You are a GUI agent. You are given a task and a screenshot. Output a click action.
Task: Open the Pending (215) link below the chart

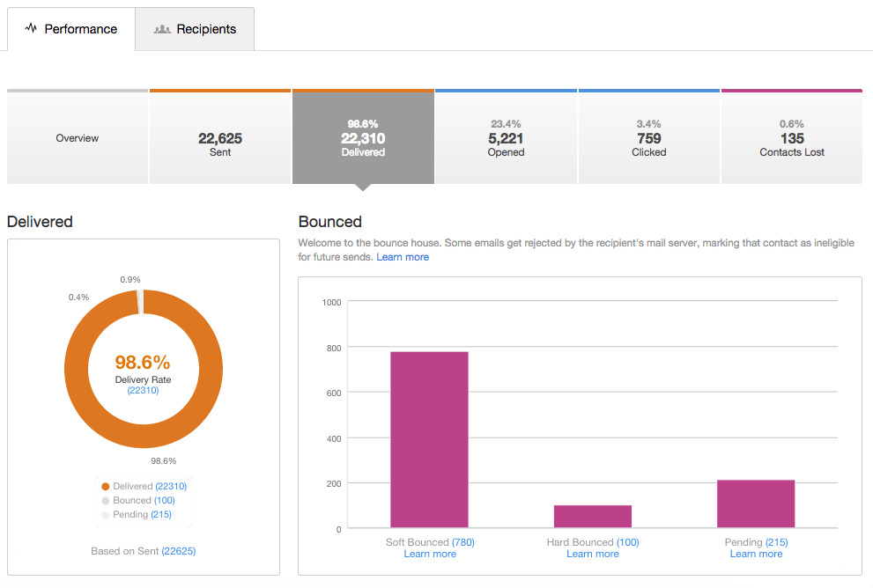point(756,542)
